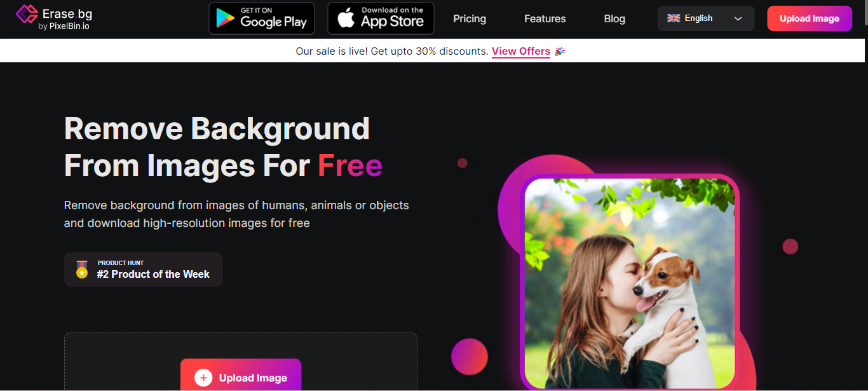Screen dimensions: 868x391
Task: Click the Product Hunt medal icon
Action: 82,270
